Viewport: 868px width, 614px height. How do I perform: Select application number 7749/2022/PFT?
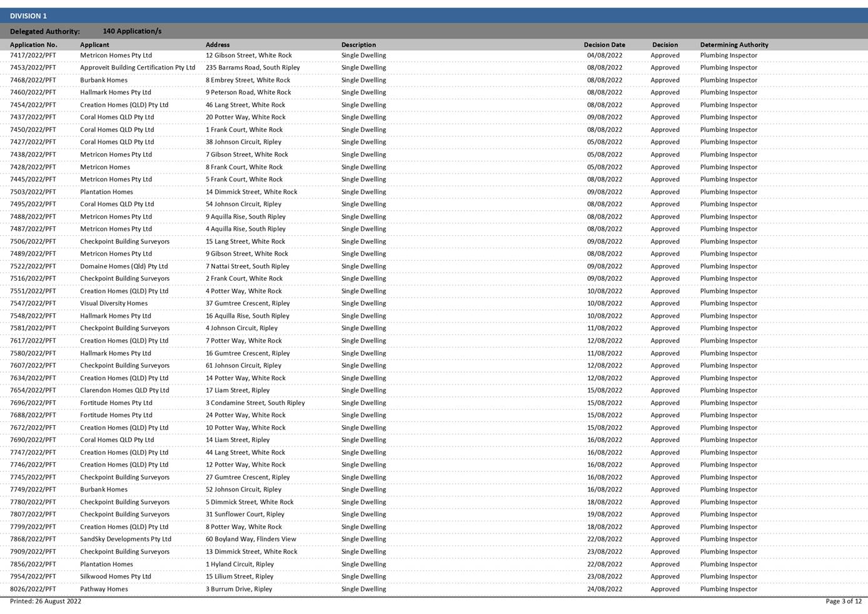(33, 490)
